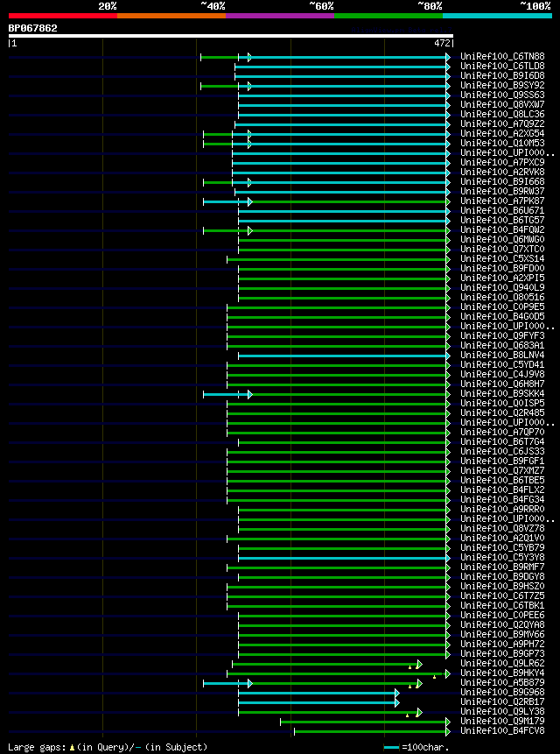The image size is (560, 754).
Task: Select the UniRef100_A7PK87 label
Action: click(x=502, y=201)
